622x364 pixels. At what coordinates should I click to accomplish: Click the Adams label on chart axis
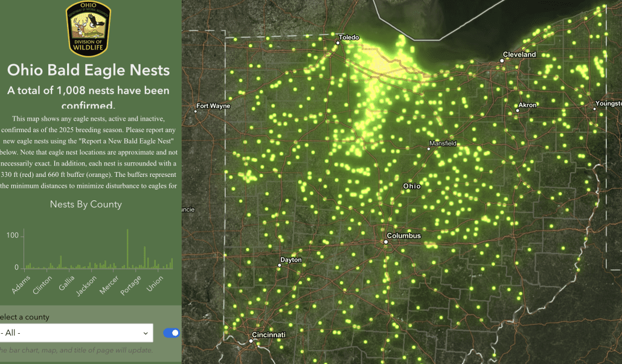[x=21, y=286]
